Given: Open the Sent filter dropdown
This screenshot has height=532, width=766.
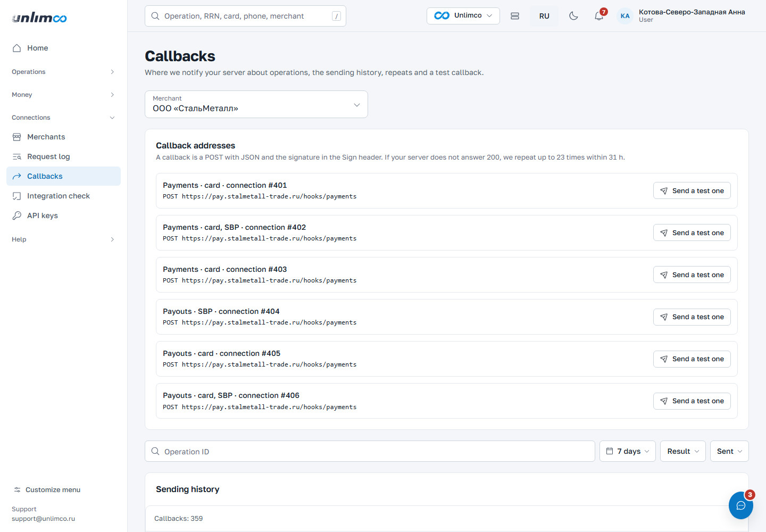Looking at the screenshot, I should [729, 451].
